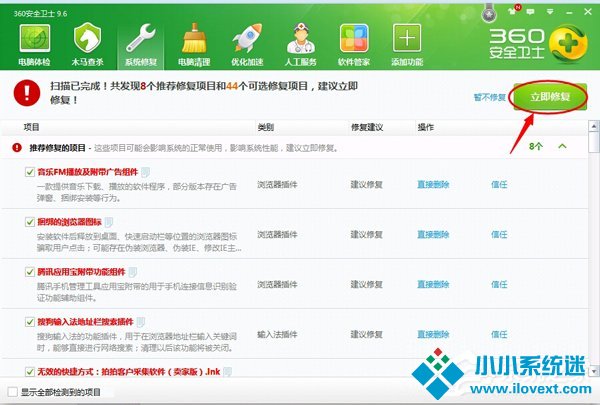Click info note icon beside 捆绑的浏览器图标
The height and width of the screenshot is (405, 600).
point(109,222)
